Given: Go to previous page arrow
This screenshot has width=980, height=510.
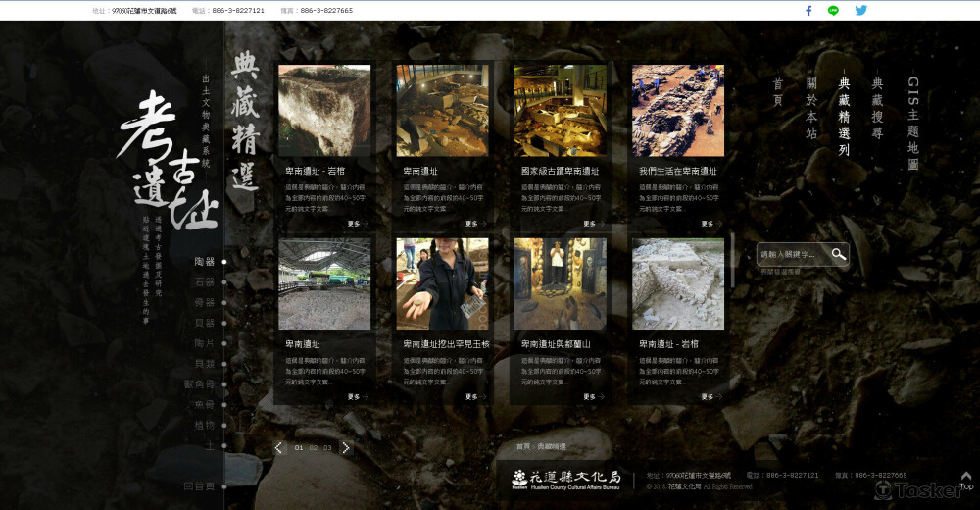Looking at the screenshot, I should [x=279, y=447].
